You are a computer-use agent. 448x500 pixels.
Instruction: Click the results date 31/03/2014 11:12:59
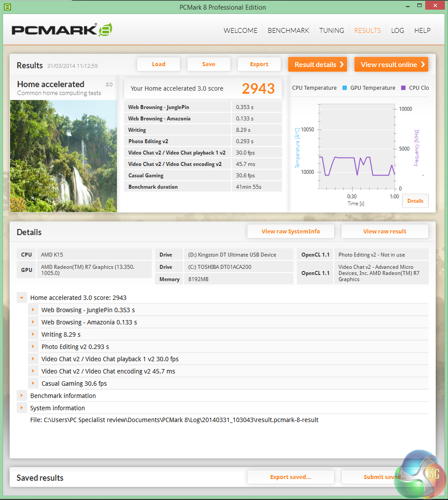72,66
